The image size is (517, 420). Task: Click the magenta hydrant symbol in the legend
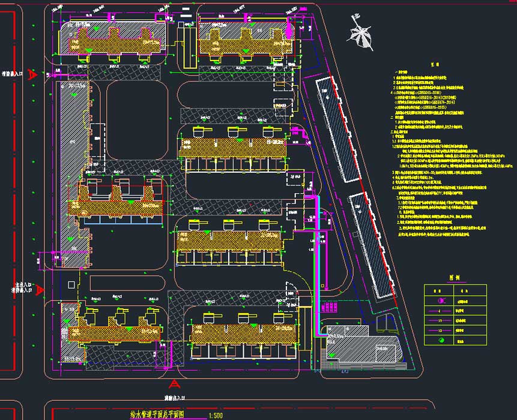[x=443, y=301]
